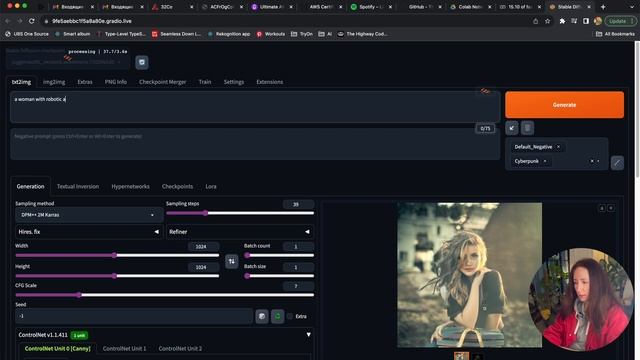Viewport: 640px width, 360px height.
Task: Close the Colab Notebook browser tab
Action: point(489,7)
